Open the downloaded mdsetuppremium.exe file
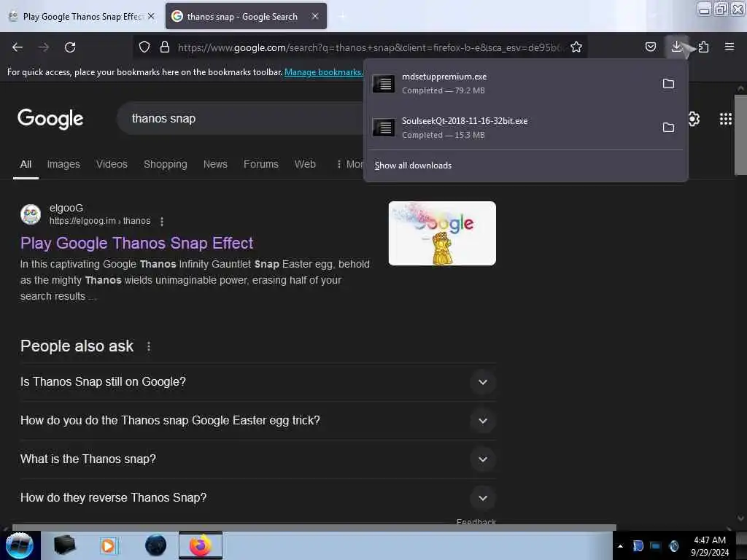 click(x=512, y=84)
